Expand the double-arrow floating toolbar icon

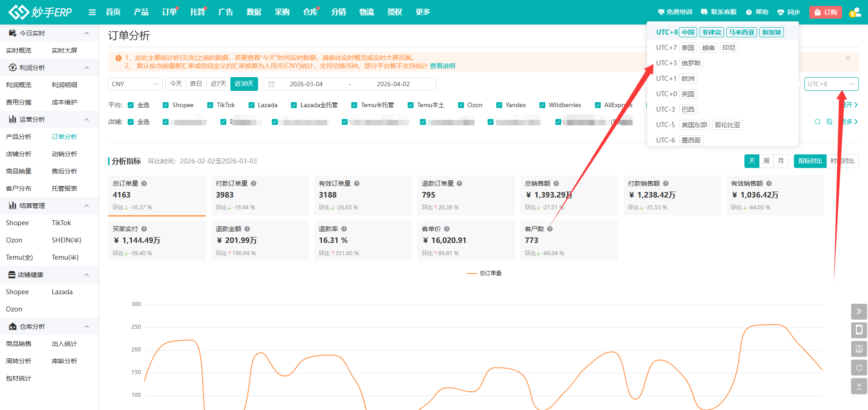point(859,311)
